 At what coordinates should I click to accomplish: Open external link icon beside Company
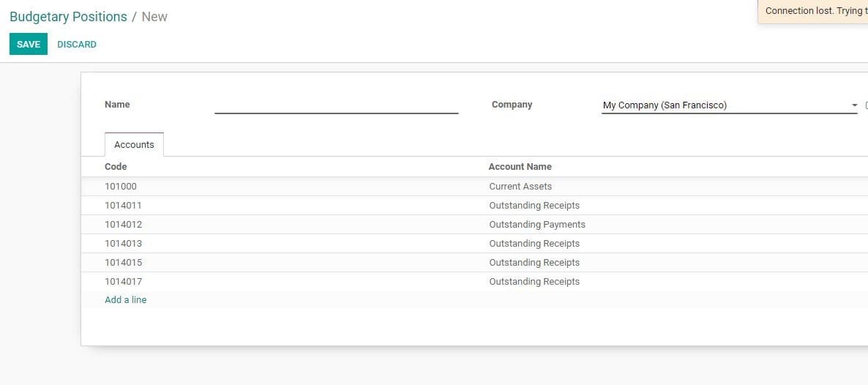[866, 105]
